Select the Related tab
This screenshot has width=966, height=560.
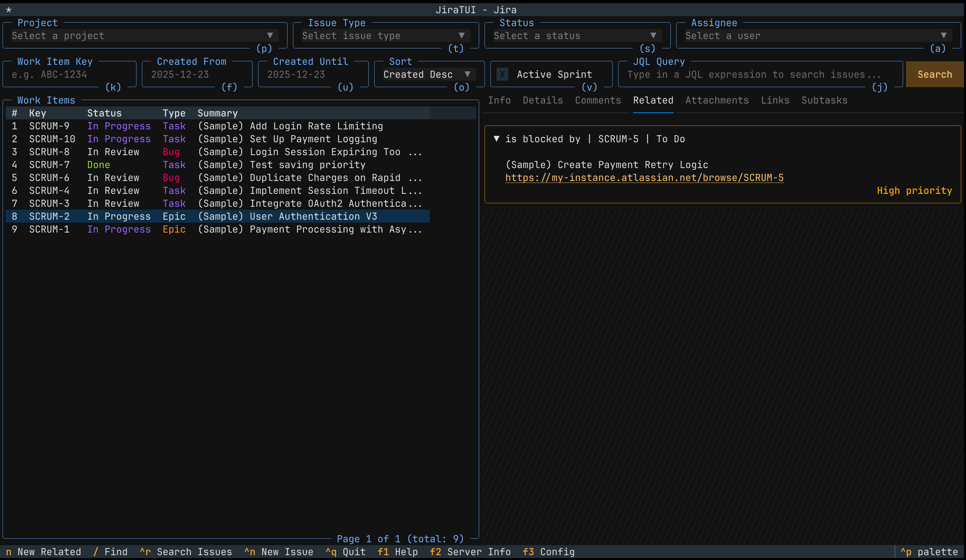pyautogui.click(x=653, y=100)
